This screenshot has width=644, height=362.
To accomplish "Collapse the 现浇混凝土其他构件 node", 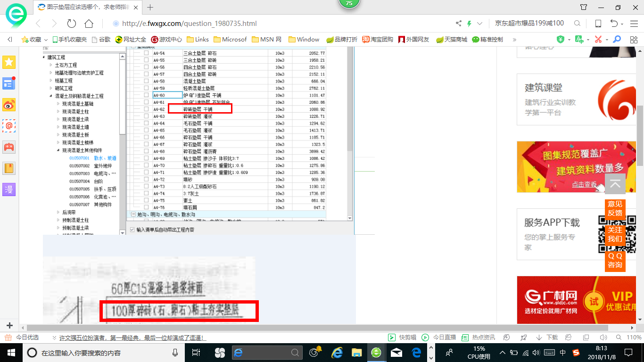I will point(58,150).
